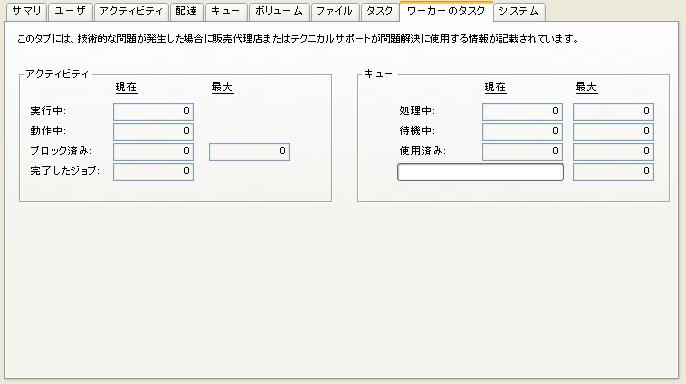Click the 最大 header in キュー group

click(586, 87)
